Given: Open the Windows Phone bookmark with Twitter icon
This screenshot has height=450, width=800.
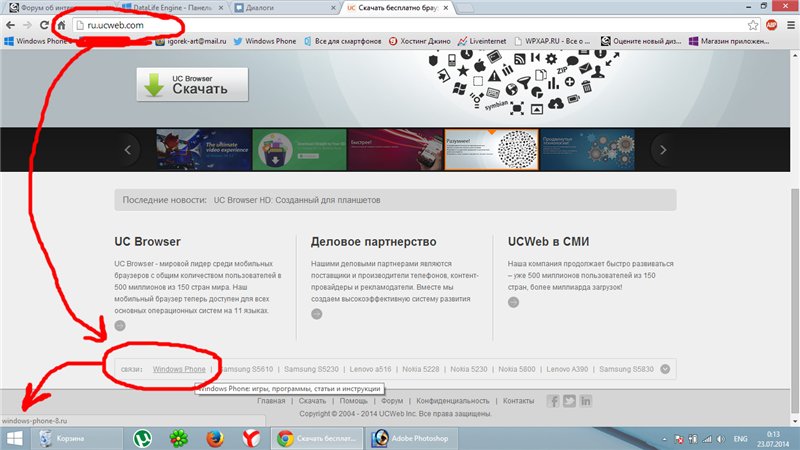Looking at the screenshot, I should [265, 41].
